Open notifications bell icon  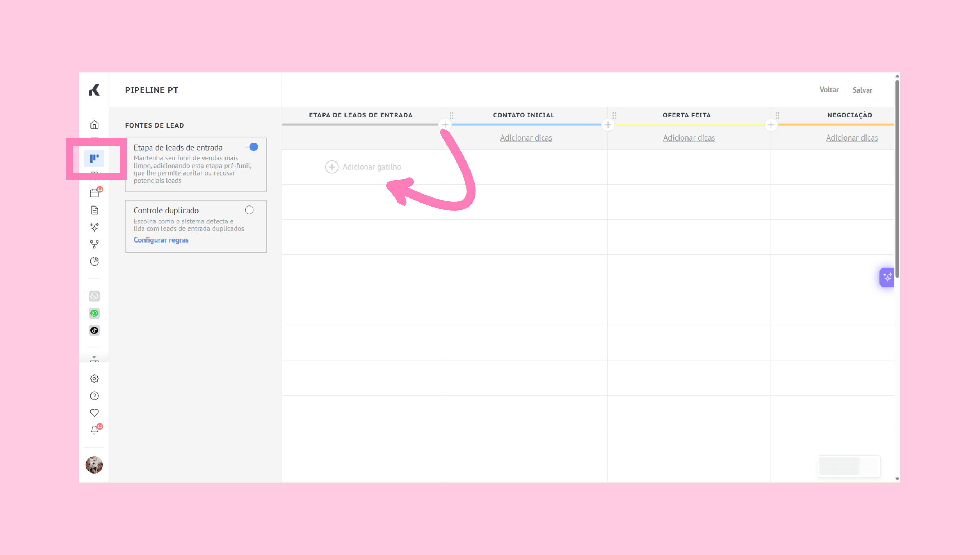pos(94,430)
